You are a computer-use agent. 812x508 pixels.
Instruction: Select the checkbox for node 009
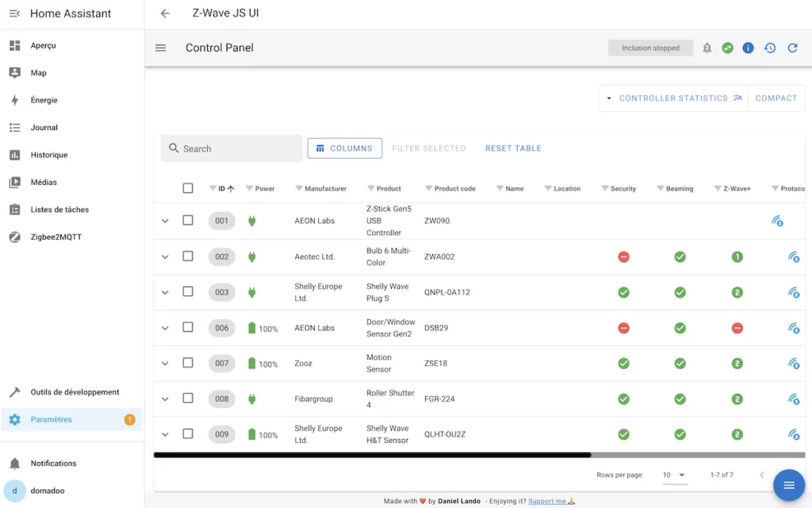pos(188,433)
